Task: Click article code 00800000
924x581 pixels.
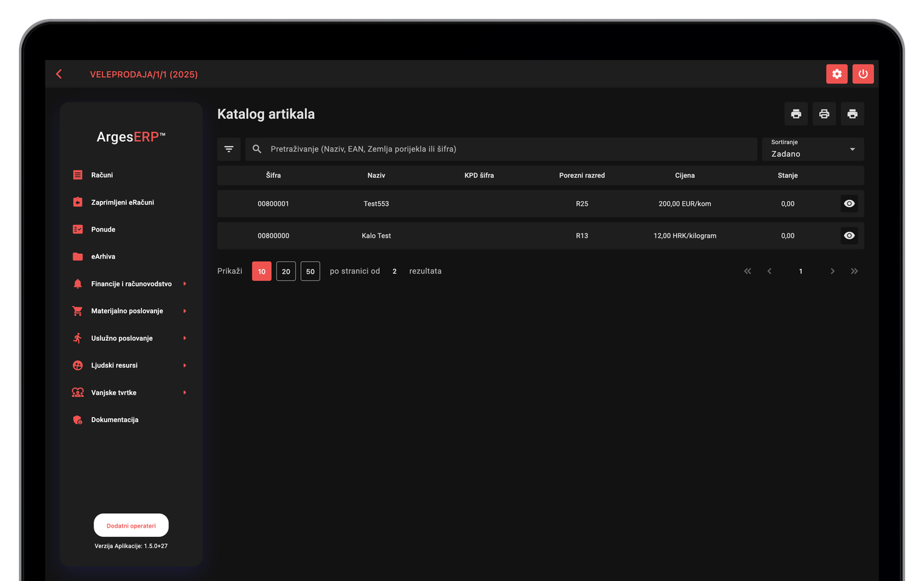Action: (273, 235)
